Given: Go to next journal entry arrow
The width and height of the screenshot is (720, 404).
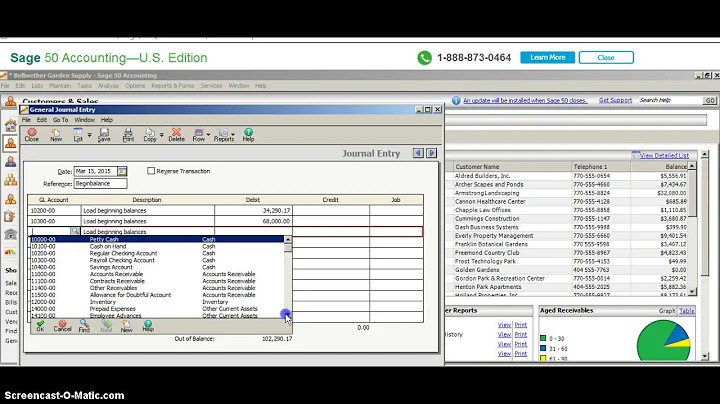Looking at the screenshot, I should point(431,153).
